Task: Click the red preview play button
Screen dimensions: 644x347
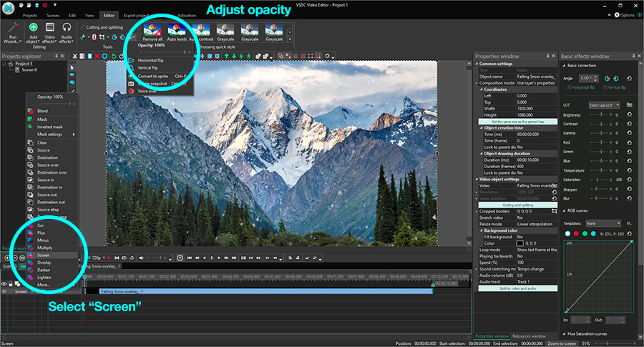Action: pyautogui.click(x=109, y=258)
